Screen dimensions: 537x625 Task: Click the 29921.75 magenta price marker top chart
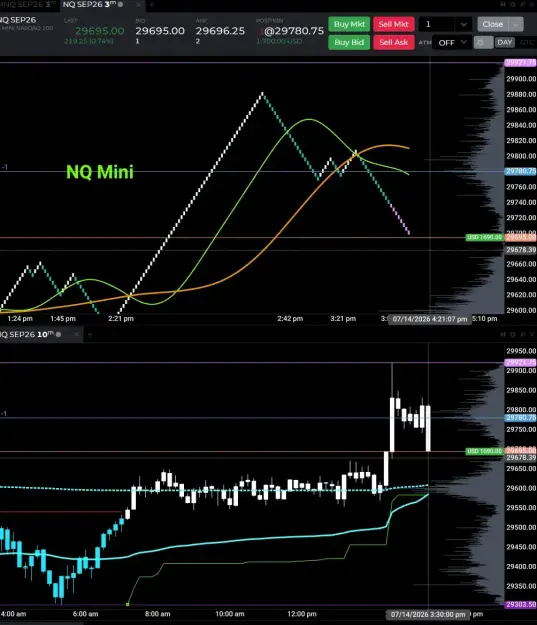pos(520,63)
